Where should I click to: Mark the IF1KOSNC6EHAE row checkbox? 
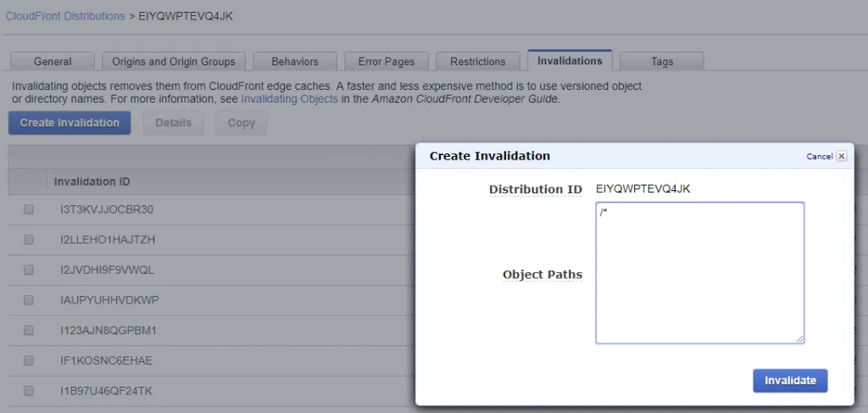(29, 360)
